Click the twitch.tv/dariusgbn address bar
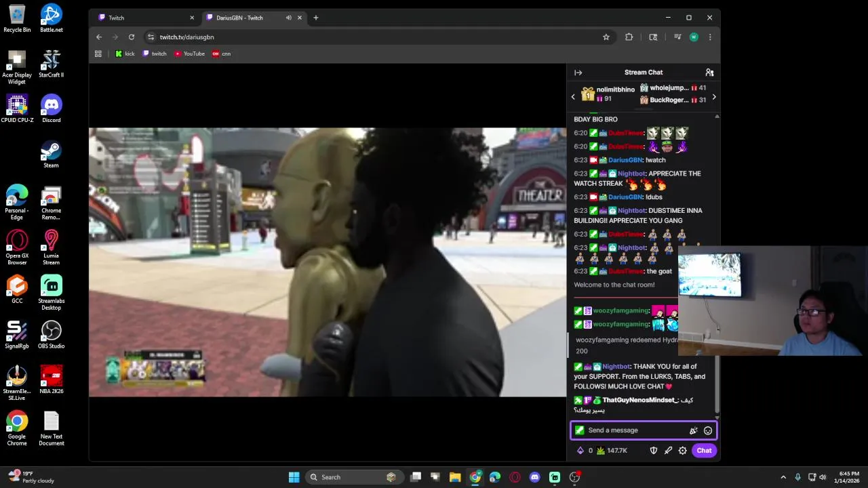 point(380,37)
